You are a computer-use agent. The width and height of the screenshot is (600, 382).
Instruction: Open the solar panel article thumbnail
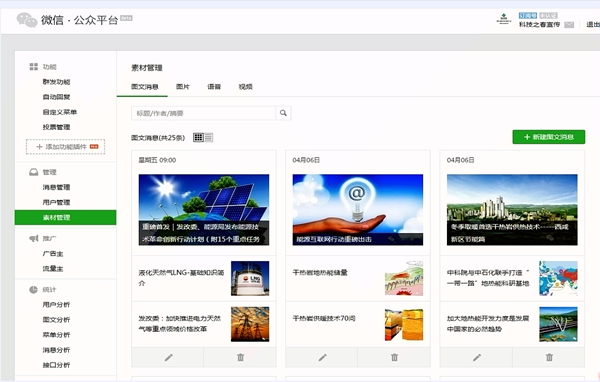tap(204, 210)
